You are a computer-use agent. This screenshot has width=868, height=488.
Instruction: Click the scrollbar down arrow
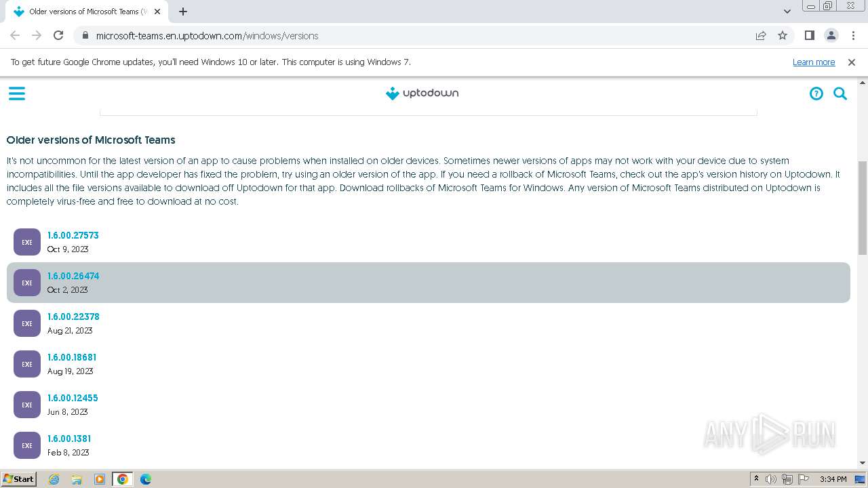(x=863, y=463)
